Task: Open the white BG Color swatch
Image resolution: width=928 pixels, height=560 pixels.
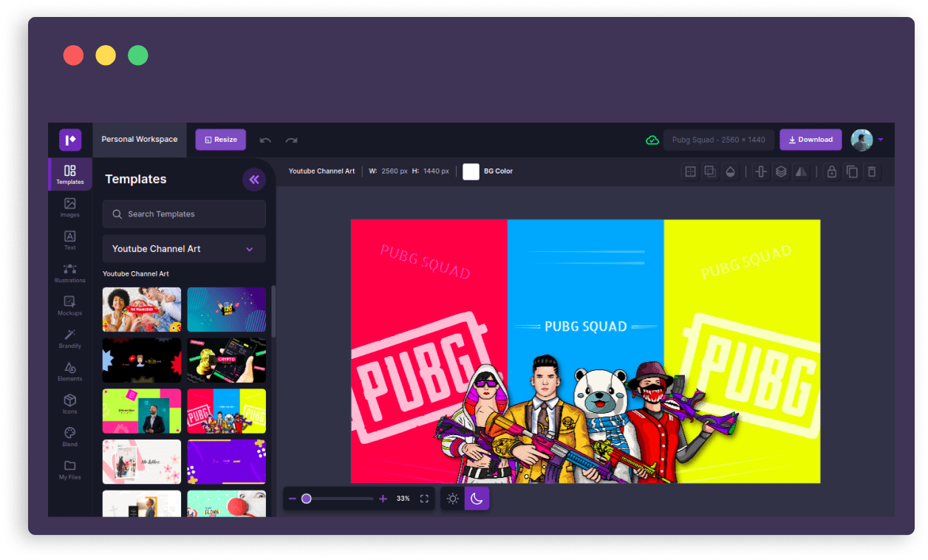Action: click(x=471, y=171)
